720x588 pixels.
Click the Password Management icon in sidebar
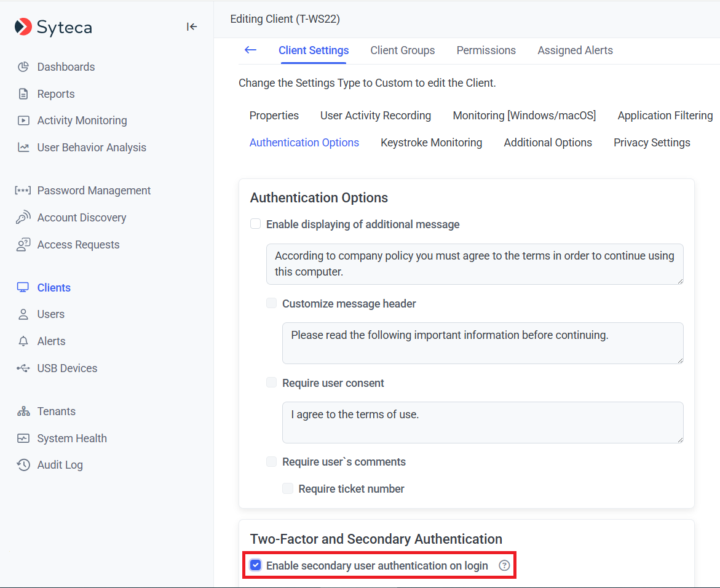[23, 191]
